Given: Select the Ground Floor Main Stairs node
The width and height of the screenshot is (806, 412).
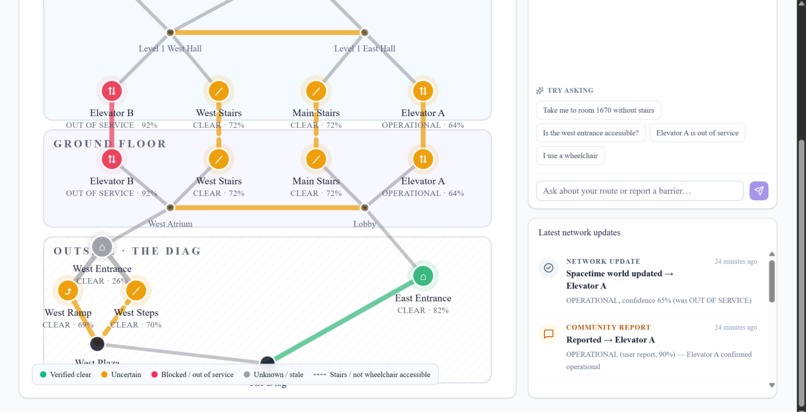Looking at the screenshot, I should [x=316, y=159].
